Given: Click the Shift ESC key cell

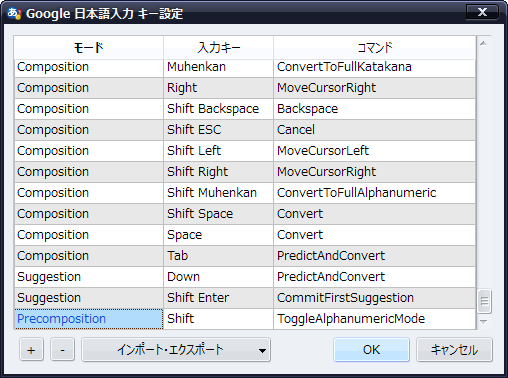Looking at the screenshot, I should point(218,130).
